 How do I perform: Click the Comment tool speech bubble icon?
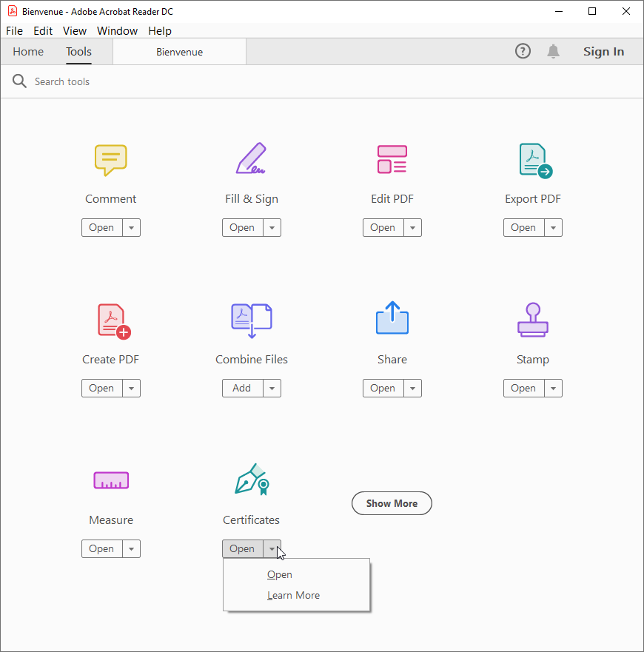point(110,159)
